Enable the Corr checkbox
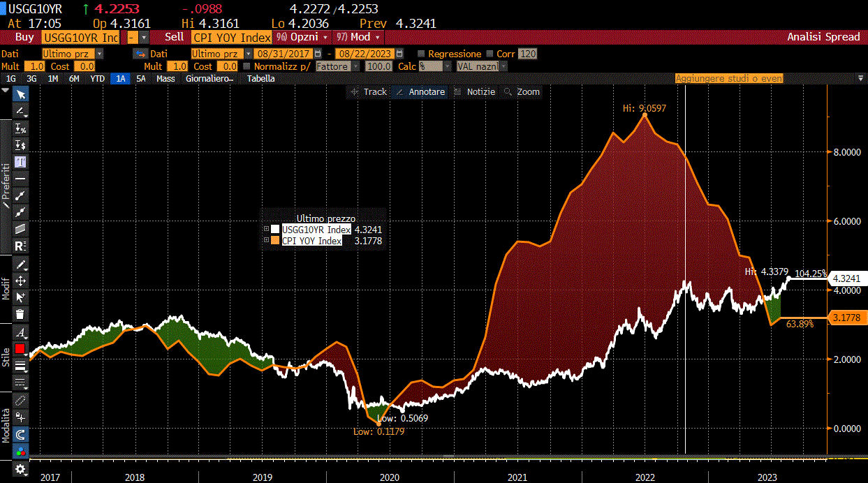The height and width of the screenshot is (483, 868). tap(490, 54)
